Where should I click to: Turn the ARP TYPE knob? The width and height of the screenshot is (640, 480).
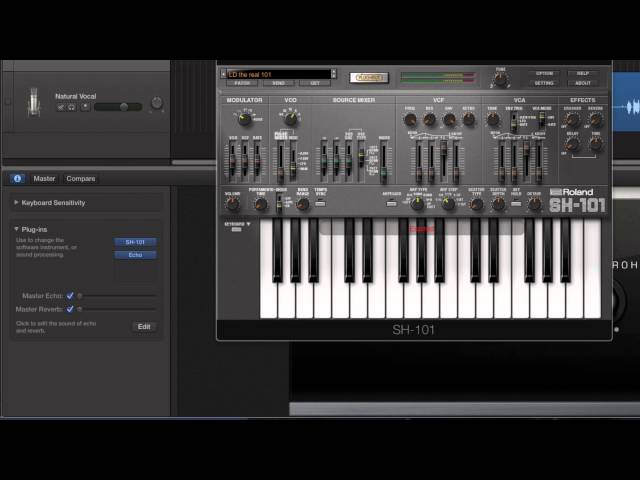point(417,204)
